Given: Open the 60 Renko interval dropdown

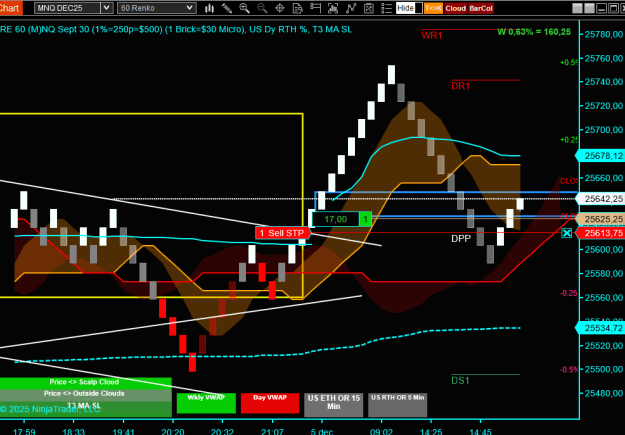Looking at the screenshot, I should click(x=156, y=8).
